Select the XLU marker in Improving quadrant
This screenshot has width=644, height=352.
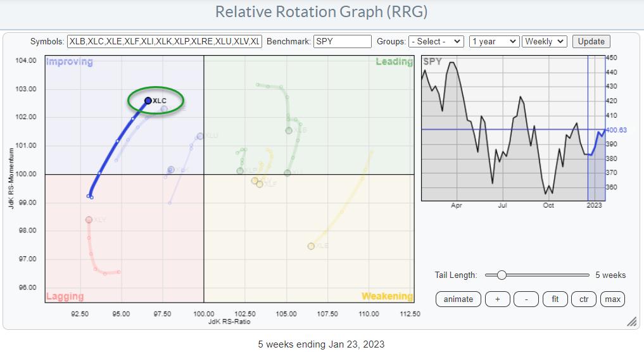tap(200, 136)
